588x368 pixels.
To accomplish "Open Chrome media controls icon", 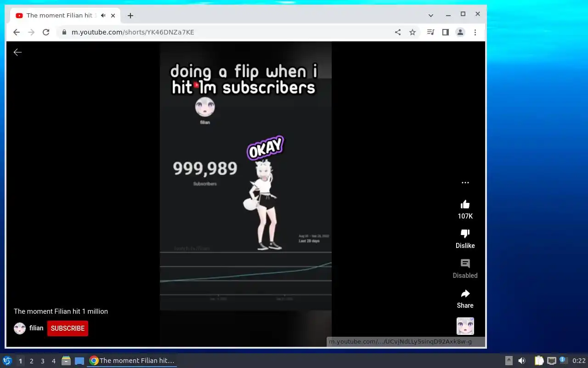I will pyautogui.click(x=430, y=32).
